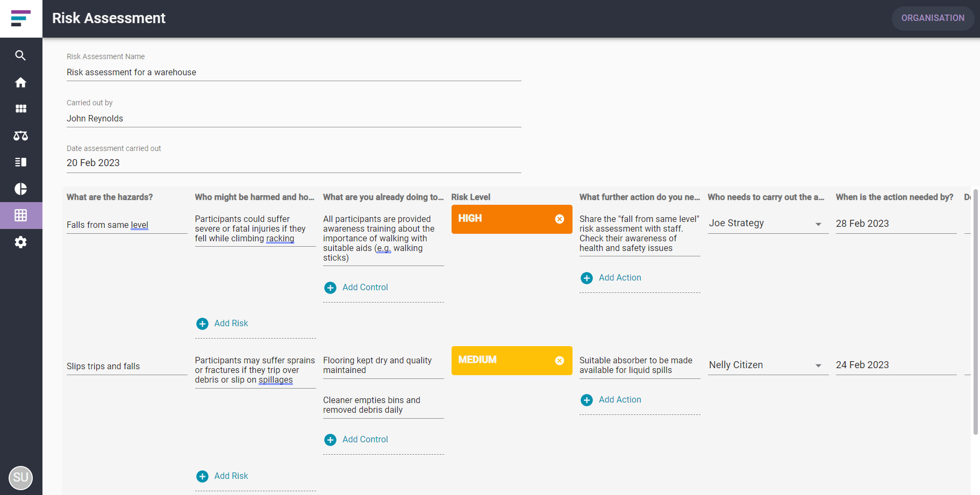Image resolution: width=980 pixels, height=495 pixels.
Task: Open settings gear in sidebar
Action: (x=20, y=242)
